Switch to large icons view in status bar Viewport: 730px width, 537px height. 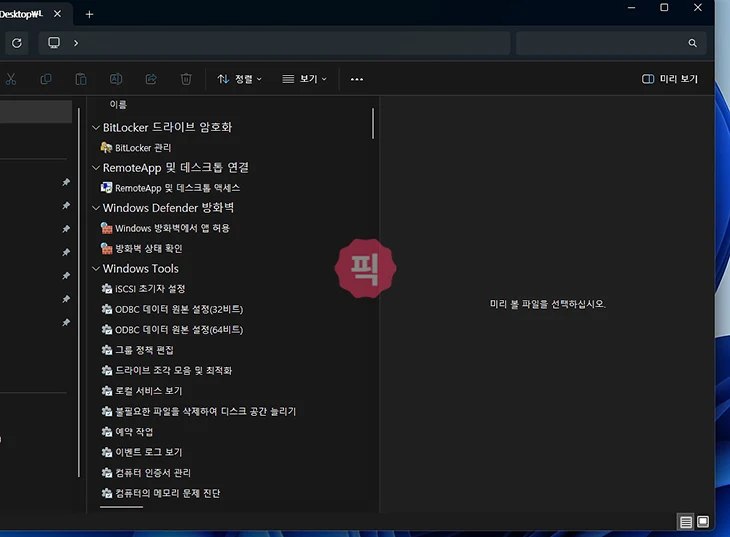click(x=703, y=522)
